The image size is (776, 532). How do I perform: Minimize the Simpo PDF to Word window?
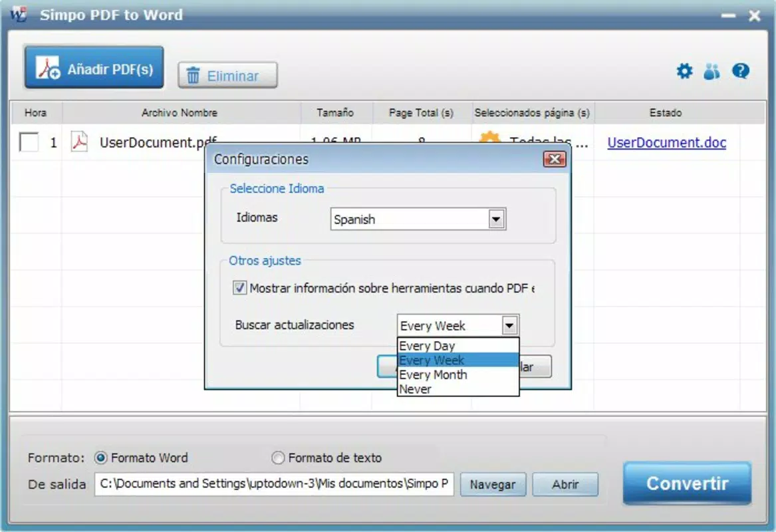(x=728, y=16)
